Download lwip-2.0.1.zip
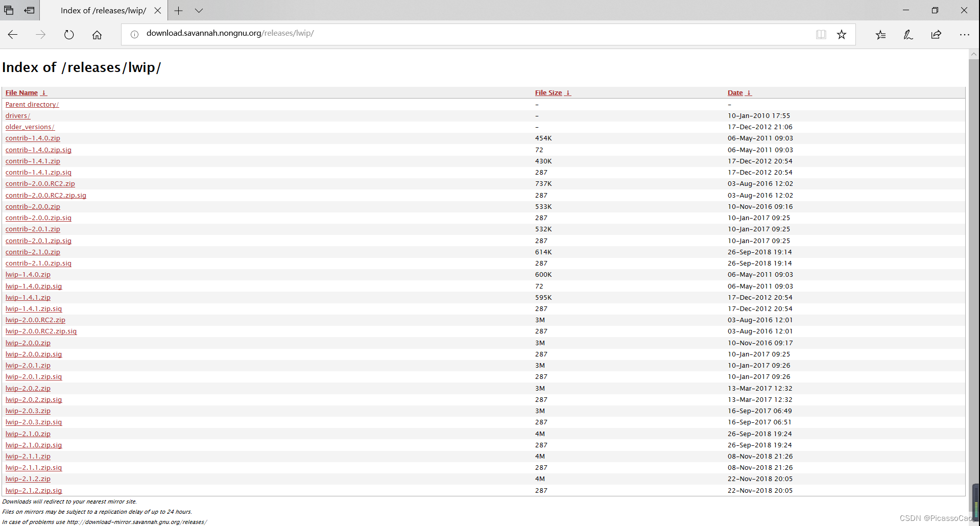Image resolution: width=980 pixels, height=526 pixels. 28,365
